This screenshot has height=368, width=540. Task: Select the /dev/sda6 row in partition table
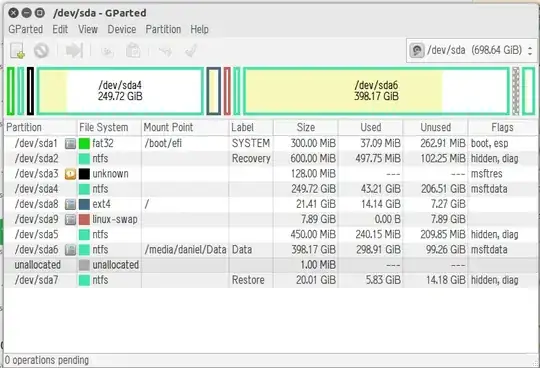271,250
